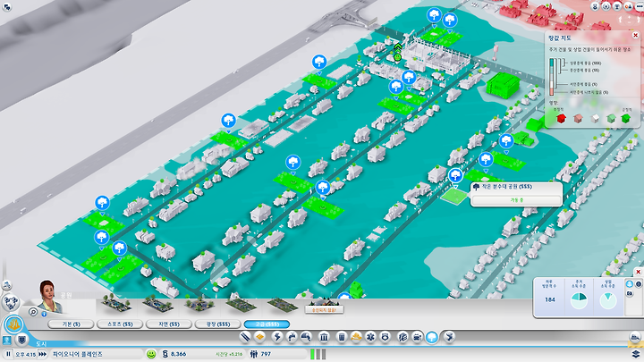Click the shield icon above pause button
This screenshot has width=644, height=362.
[x=21, y=340]
